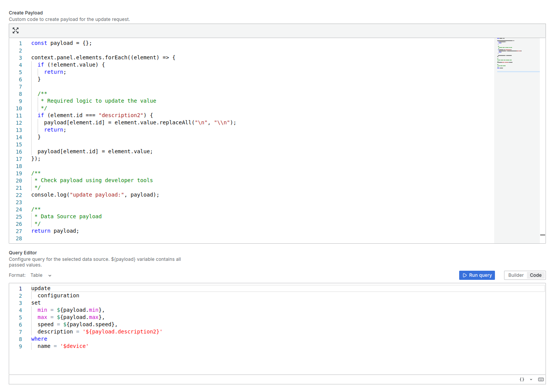Open the Format dropdown showing Table
The image size is (552, 392).
(x=37, y=275)
